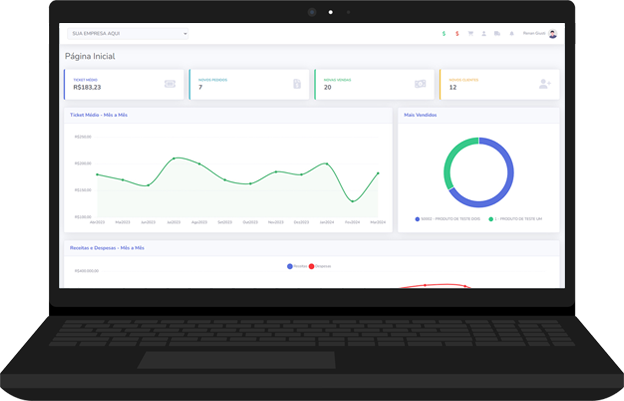Click the banknote icon on Novas Vendas card
624x401 pixels.
tap(420, 84)
